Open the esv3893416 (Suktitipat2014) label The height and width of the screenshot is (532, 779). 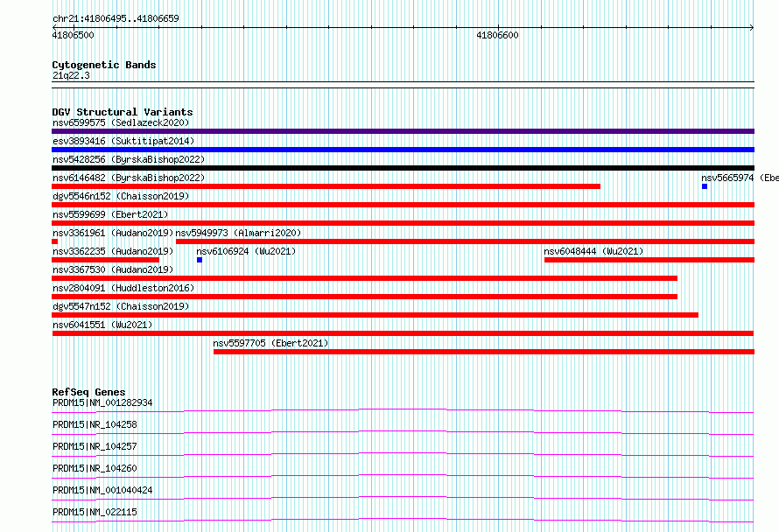[123, 141]
